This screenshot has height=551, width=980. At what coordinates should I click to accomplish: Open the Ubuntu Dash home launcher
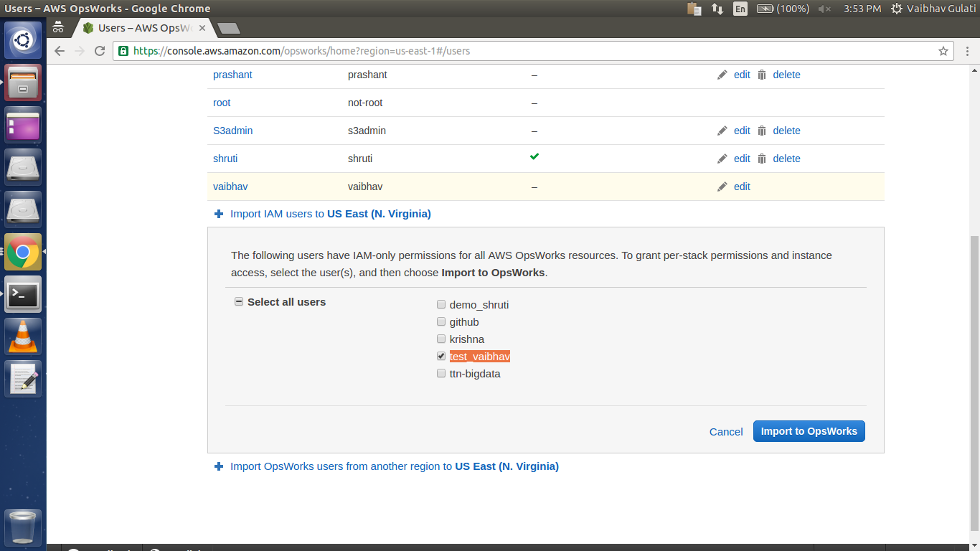23,40
